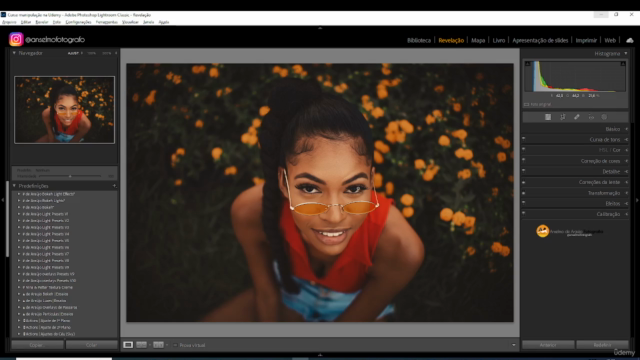Open the Apresentação de slides module
This screenshot has height=360, width=640.
tap(540, 40)
